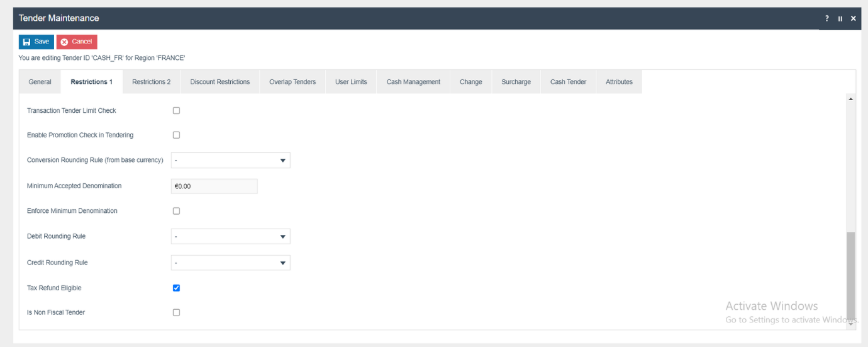
Task: Go to the Cash Management tab
Action: [413, 82]
